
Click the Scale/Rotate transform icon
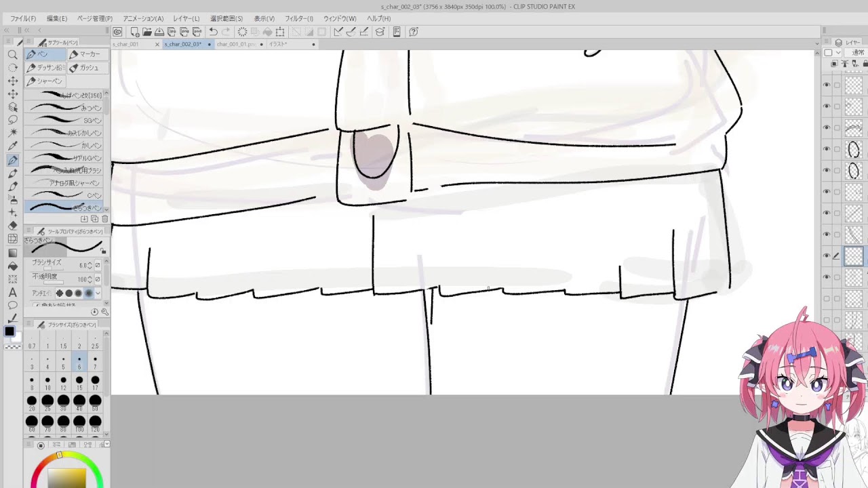279,32
